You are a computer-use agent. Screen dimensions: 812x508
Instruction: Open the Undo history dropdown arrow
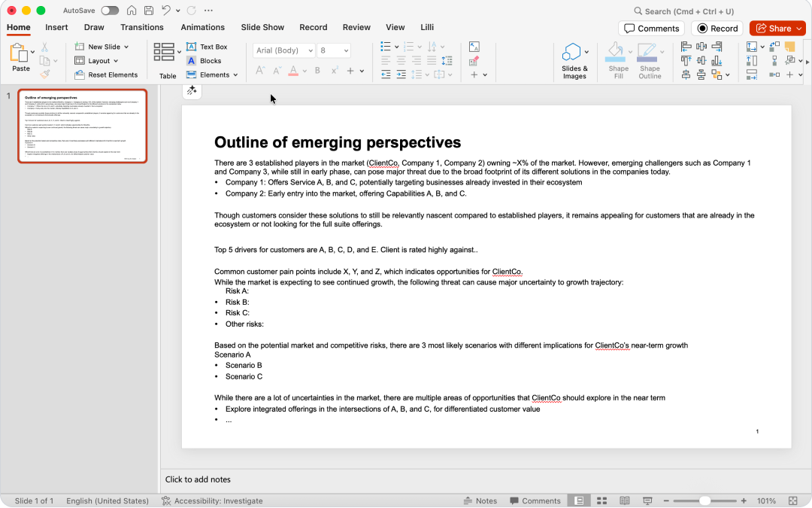point(177,11)
